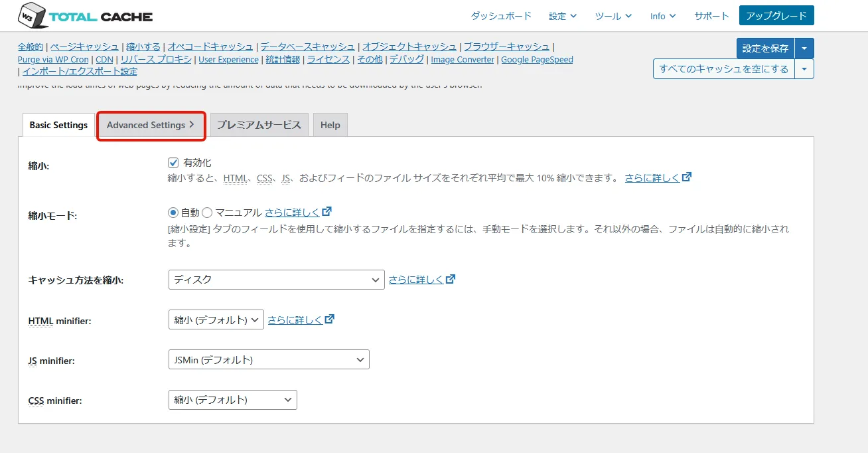Click external link icon beside ディスク dropdown

(451, 279)
